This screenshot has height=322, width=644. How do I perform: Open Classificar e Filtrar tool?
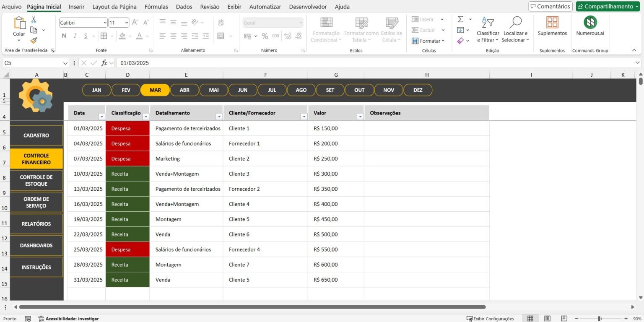click(x=488, y=22)
